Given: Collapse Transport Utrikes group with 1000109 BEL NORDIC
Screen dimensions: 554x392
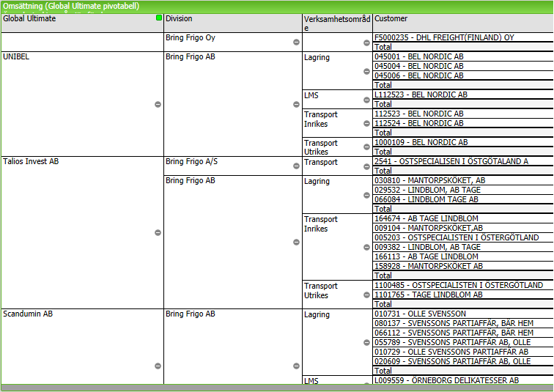Looking at the screenshot, I should (366, 147).
